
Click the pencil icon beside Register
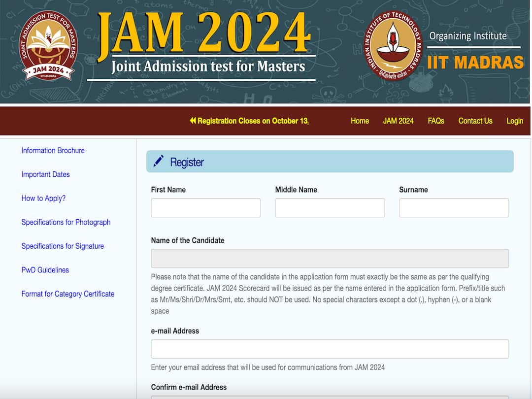[x=159, y=162]
